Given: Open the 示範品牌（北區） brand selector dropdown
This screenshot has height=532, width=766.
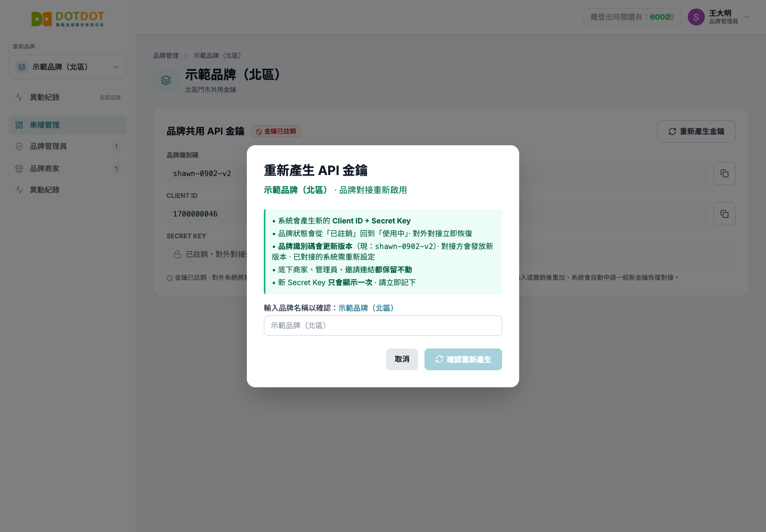Looking at the screenshot, I should (x=68, y=67).
